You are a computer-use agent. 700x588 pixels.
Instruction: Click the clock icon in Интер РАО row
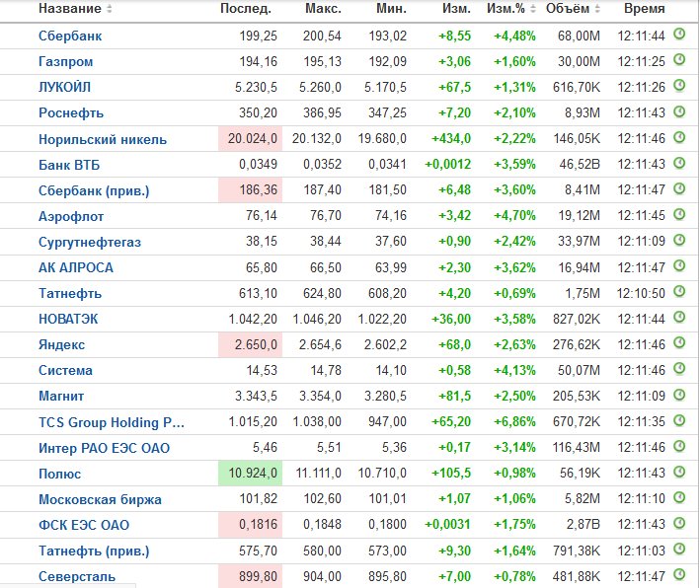pos(679,446)
